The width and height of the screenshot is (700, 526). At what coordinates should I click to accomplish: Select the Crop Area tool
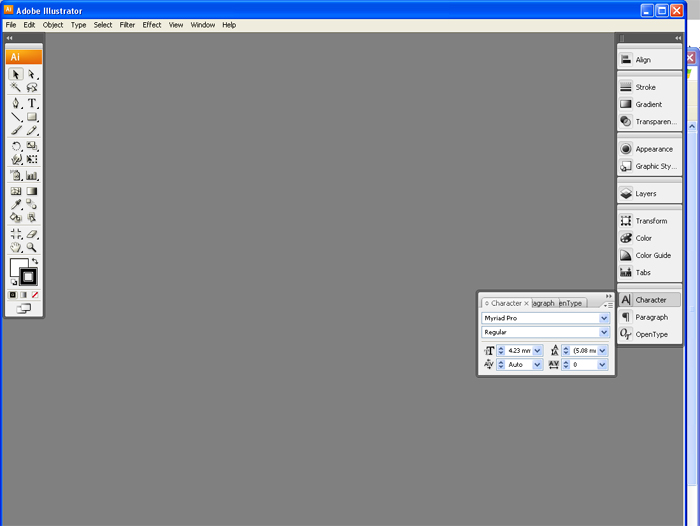pos(16,234)
